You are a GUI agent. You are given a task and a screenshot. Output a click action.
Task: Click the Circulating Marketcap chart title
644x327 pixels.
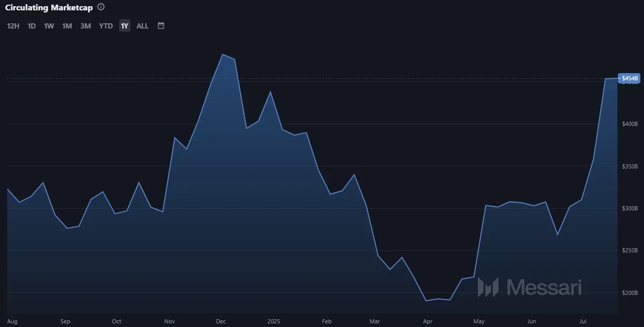tap(49, 7)
